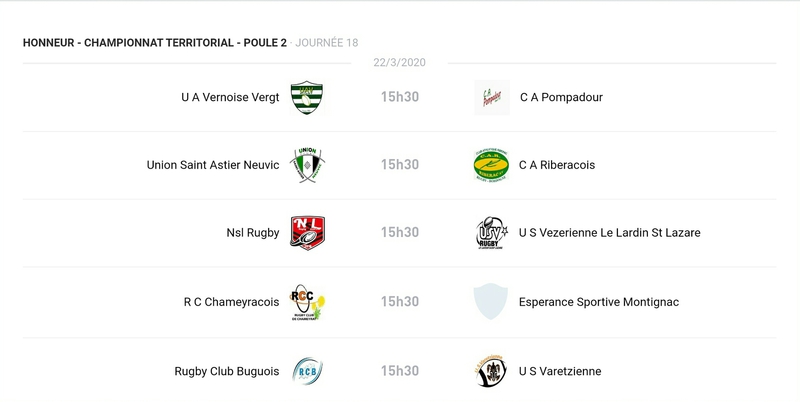Click the U S Varetzienne club logo
The height and width of the screenshot is (402, 800).
point(491,371)
